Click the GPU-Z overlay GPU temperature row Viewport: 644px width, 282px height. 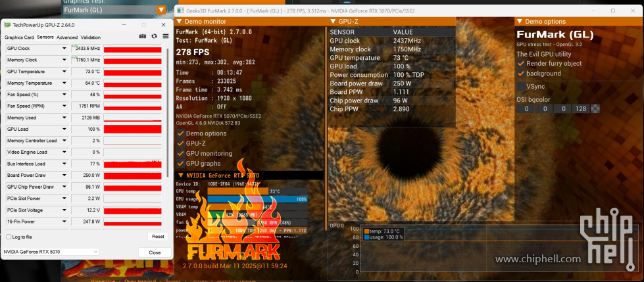pyautogui.click(x=392, y=58)
